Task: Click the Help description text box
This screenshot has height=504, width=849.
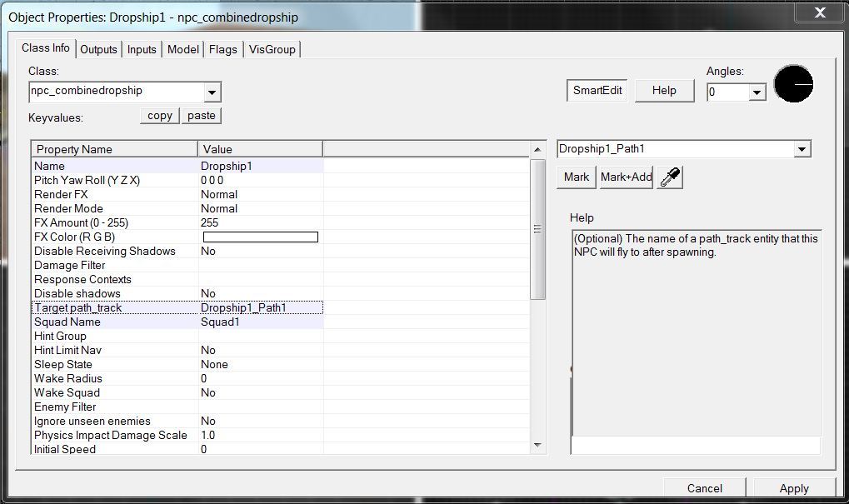Action: pyautogui.click(x=697, y=333)
